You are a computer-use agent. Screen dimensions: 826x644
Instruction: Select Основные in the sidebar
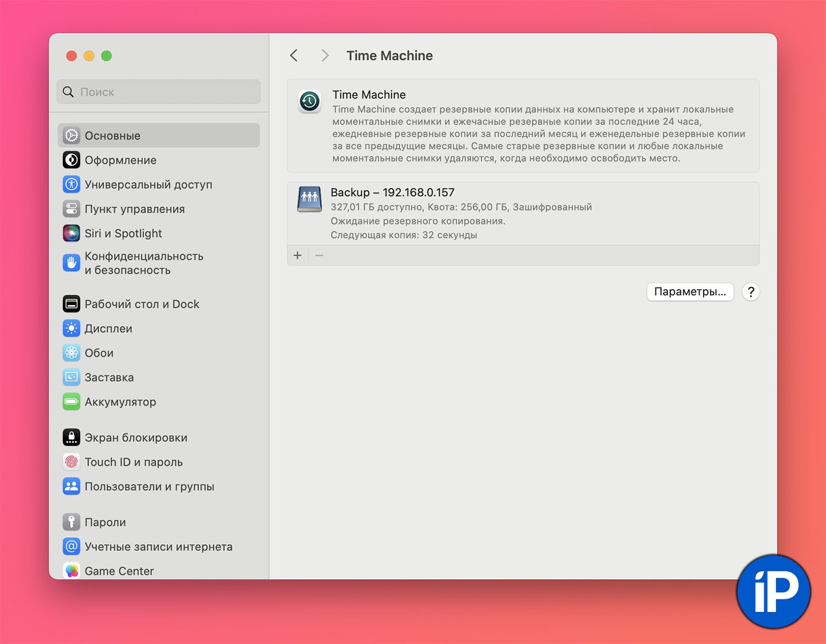pyautogui.click(x=159, y=136)
